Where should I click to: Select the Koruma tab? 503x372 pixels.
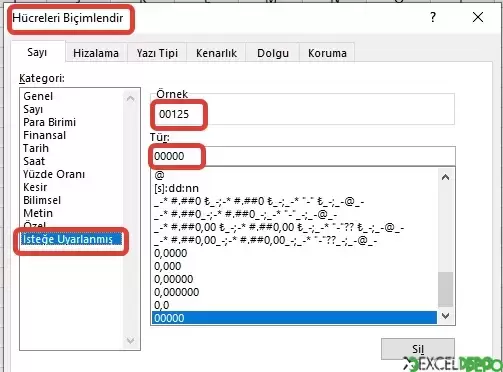[327, 53]
